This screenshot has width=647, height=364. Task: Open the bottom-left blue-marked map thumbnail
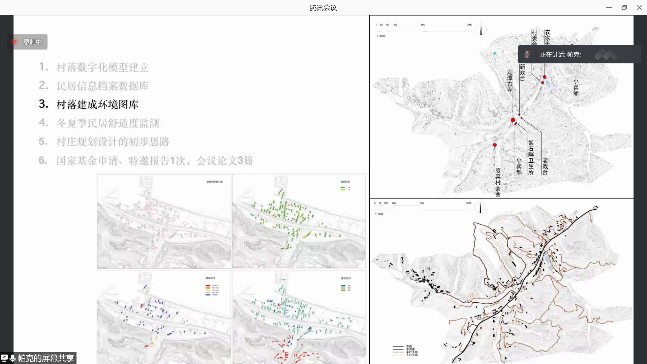[164, 317]
